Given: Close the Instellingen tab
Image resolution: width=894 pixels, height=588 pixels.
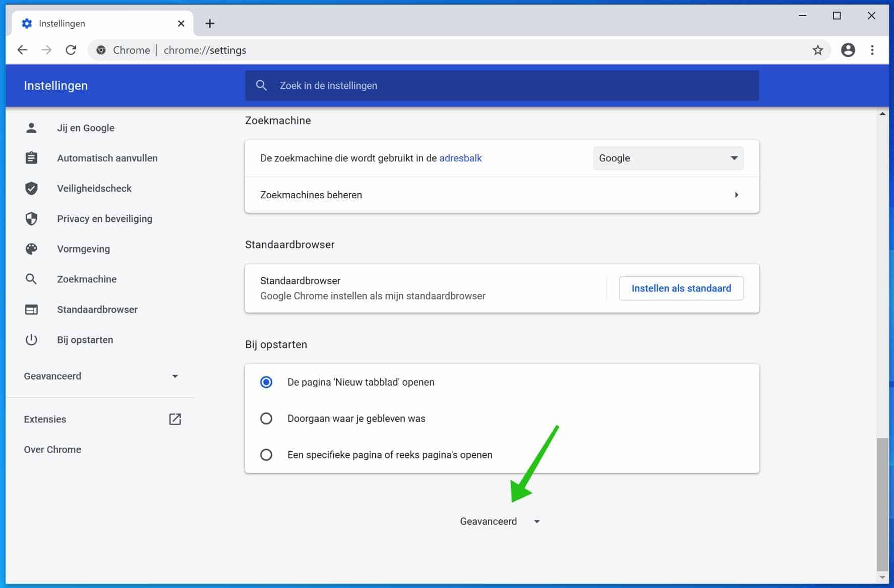Looking at the screenshot, I should pos(181,23).
